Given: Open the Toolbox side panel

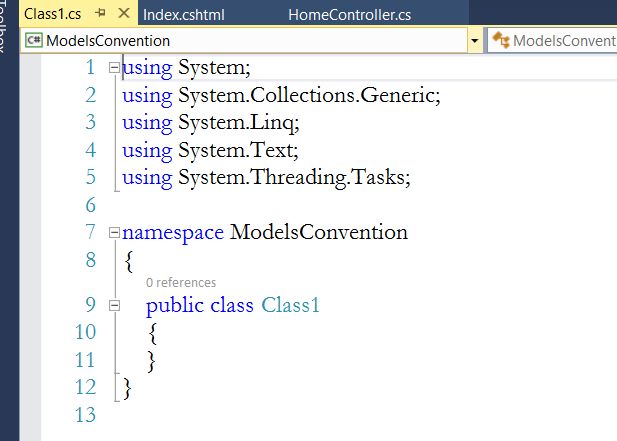Looking at the screenshot, I should point(3,26).
